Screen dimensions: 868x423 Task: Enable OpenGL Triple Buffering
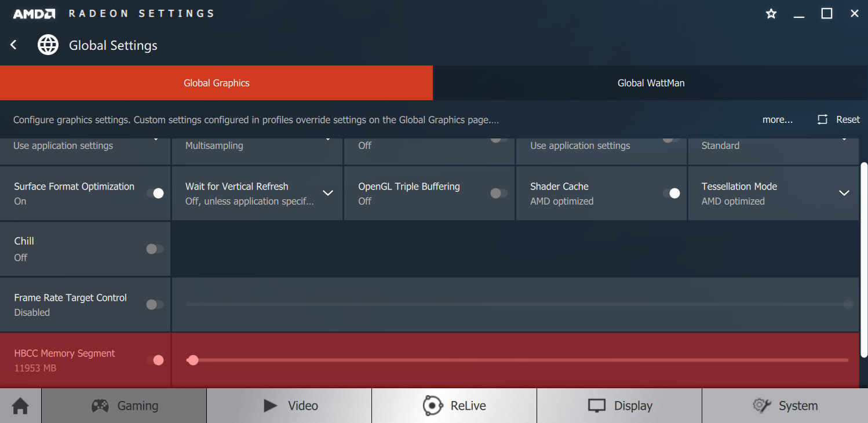pyautogui.click(x=499, y=193)
